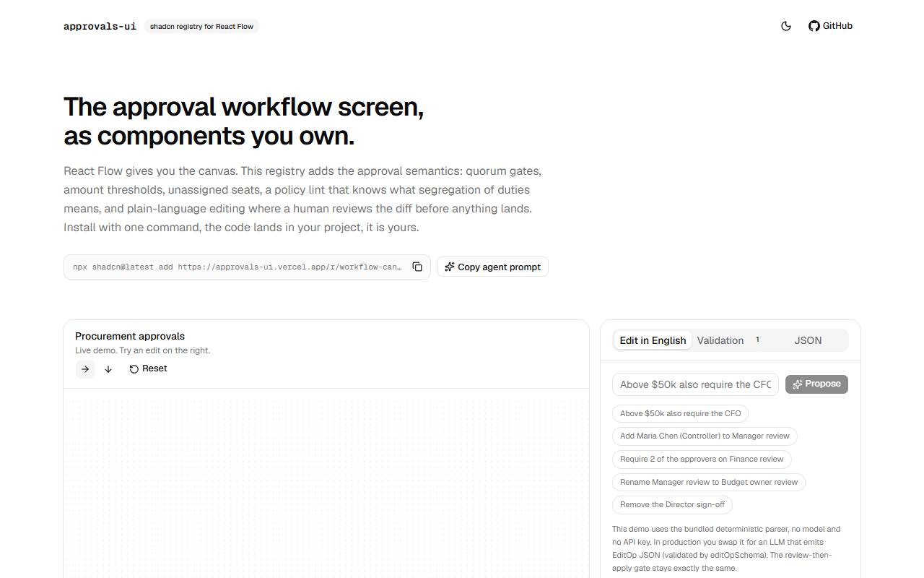Viewport: 924px width, 578px height.
Task: Open the JSON tab
Action: point(808,340)
